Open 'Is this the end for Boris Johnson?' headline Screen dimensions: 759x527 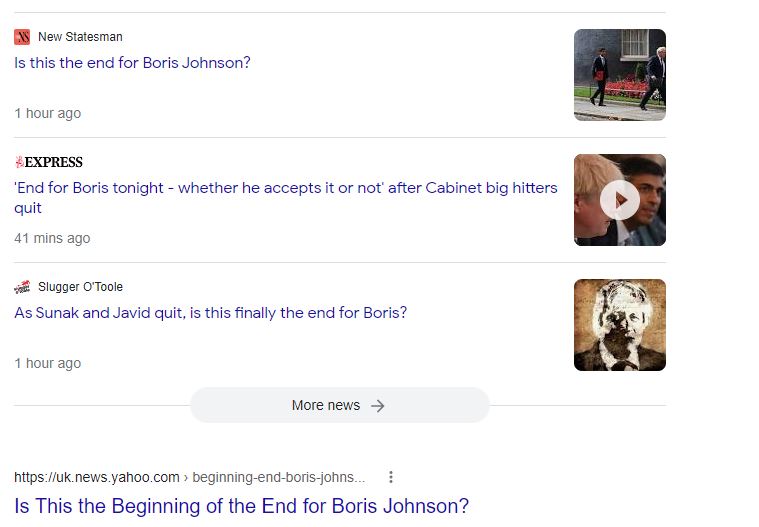(x=132, y=63)
